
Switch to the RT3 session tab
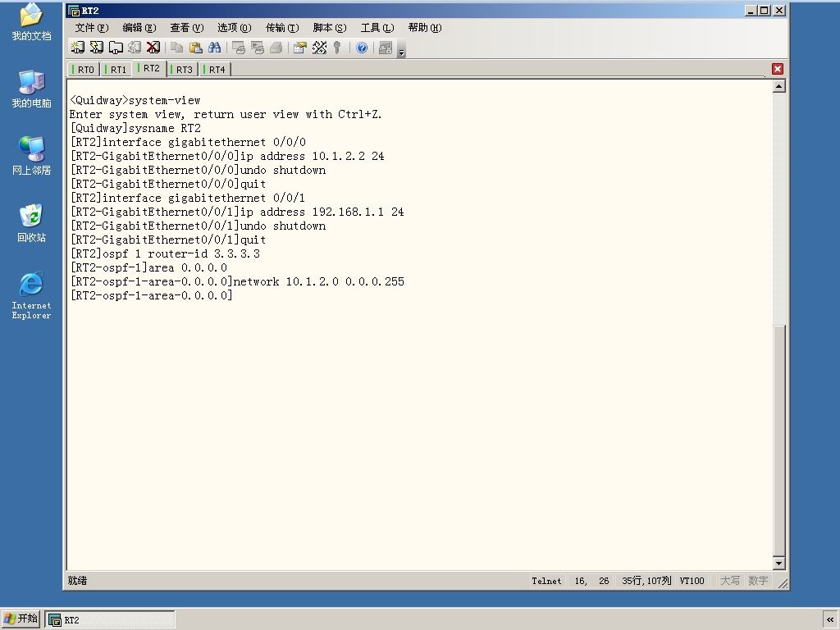(x=181, y=70)
